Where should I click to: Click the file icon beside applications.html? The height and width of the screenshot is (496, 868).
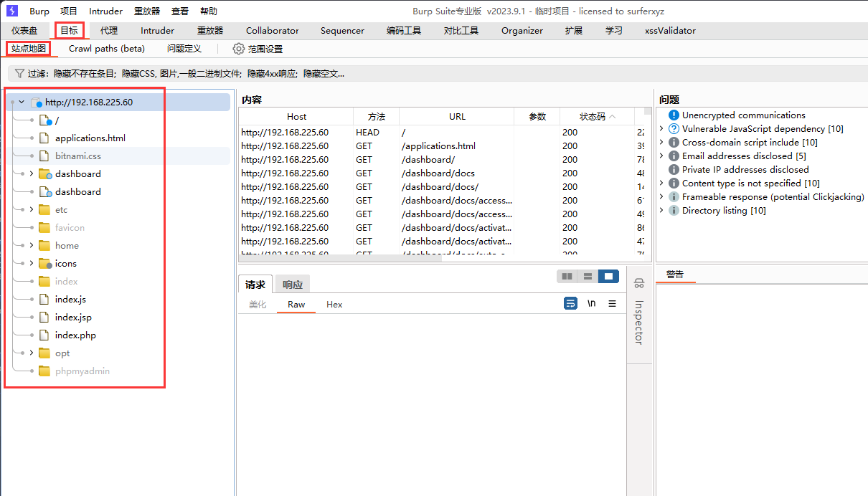click(x=44, y=138)
